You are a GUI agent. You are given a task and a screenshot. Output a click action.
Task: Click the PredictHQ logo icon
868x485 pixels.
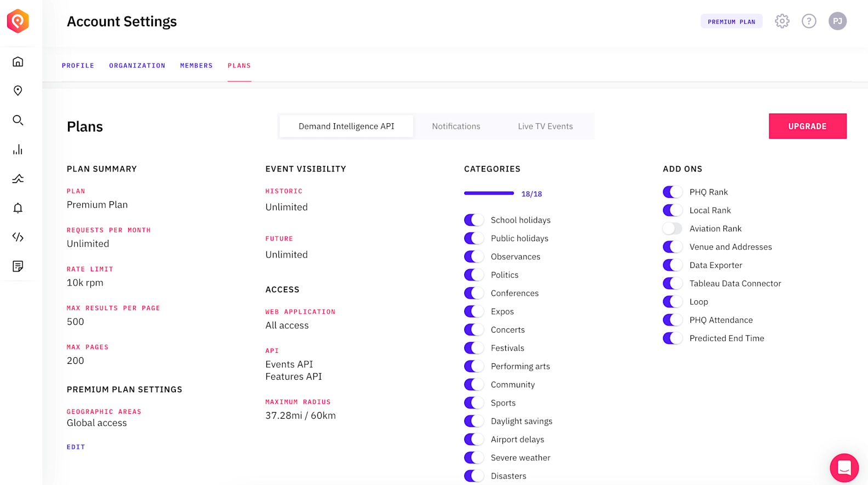18,21
